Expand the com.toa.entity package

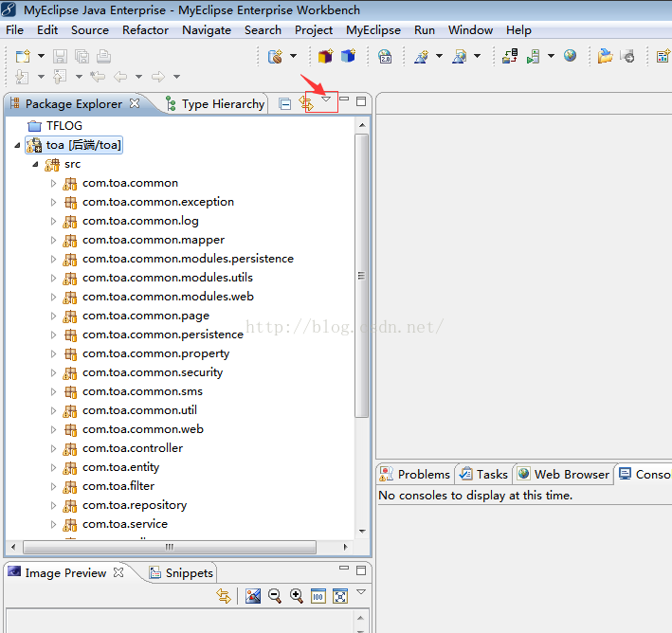click(x=53, y=467)
